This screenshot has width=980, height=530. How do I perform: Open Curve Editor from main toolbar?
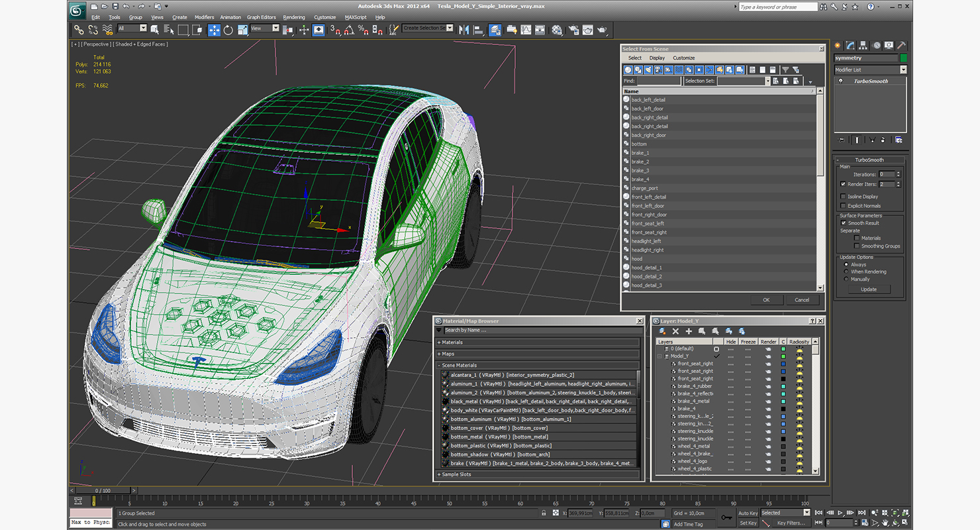click(x=526, y=30)
